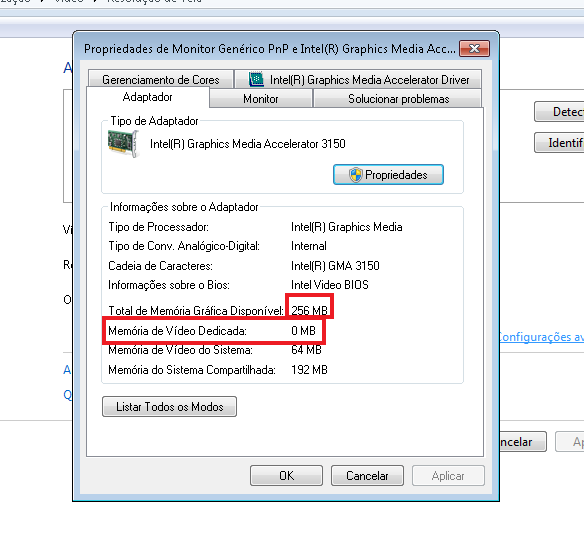Click the Propriedades button
Viewport: 584px width, 560px height.
pyautogui.click(x=388, y=175)
